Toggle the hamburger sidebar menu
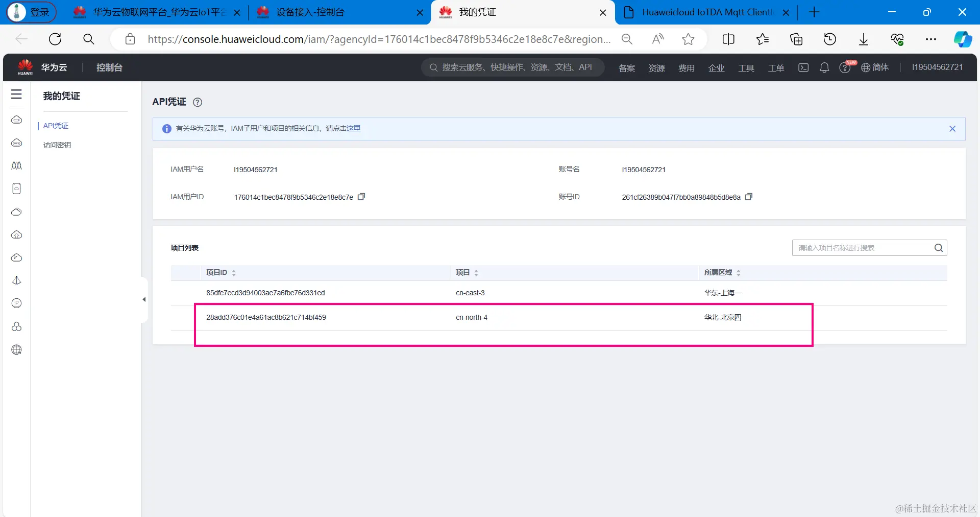 point(16,94)
